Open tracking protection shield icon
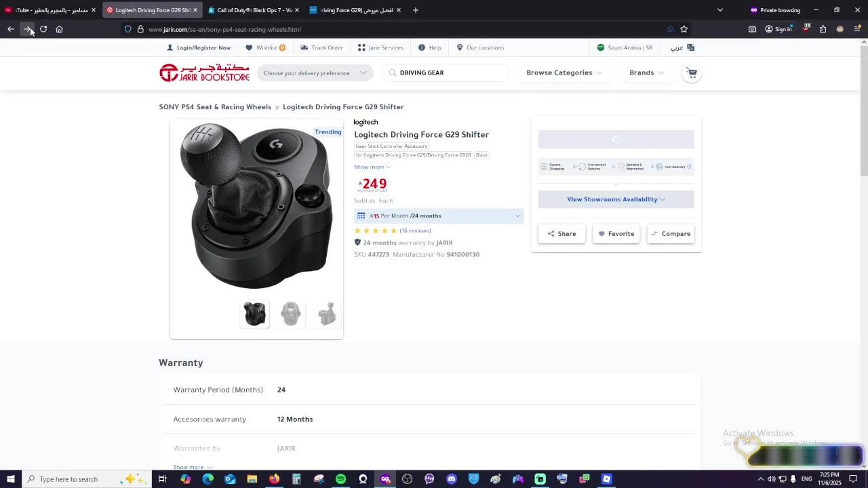 (x=127, y=29)
